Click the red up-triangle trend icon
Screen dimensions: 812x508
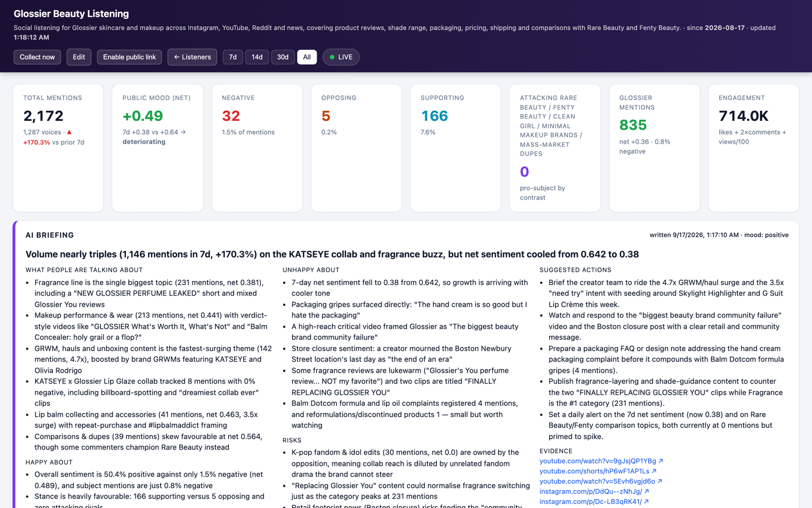click(x=70, y=132)
